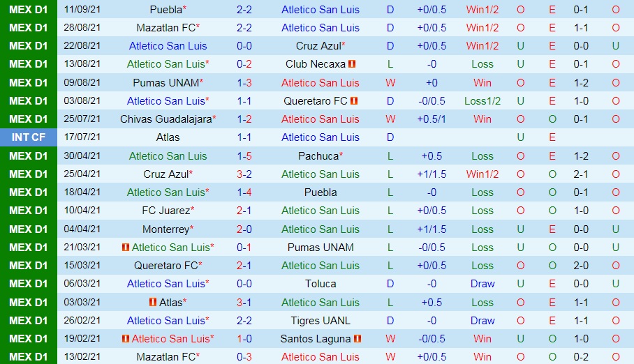Open the Tigres UANL team page
The image size is (634, 364).
(320, 321)
